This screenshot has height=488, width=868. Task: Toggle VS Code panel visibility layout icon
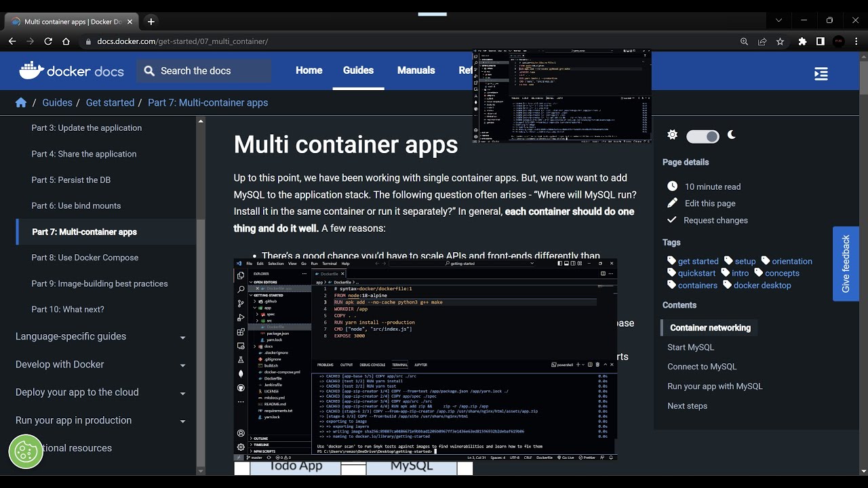pos(566,263)
